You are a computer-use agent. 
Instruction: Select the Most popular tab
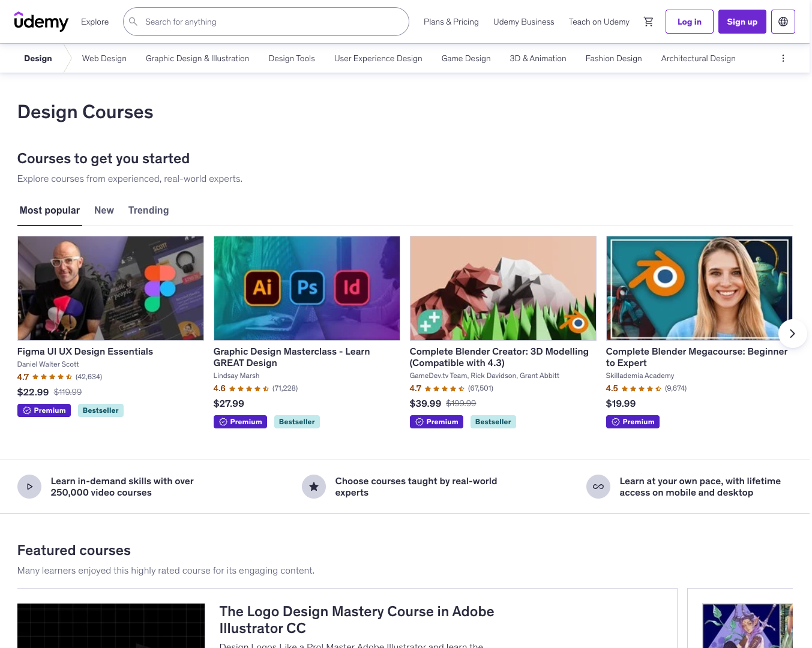(49, 210)
